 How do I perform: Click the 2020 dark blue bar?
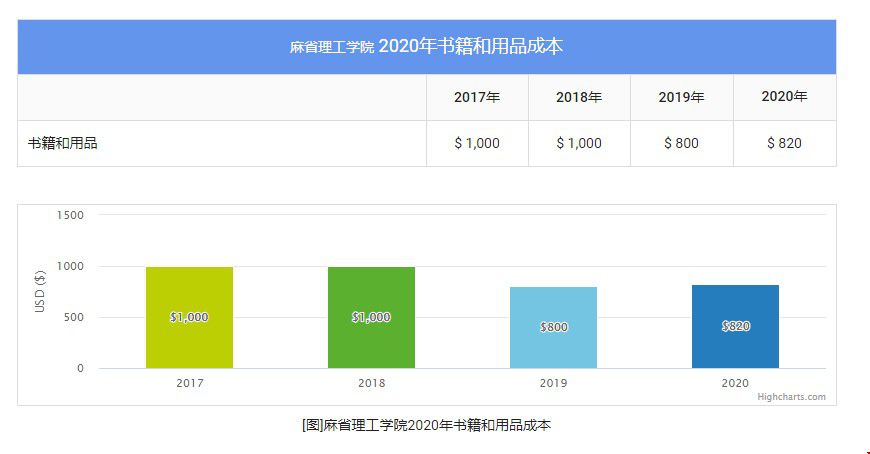coord(735,326)
